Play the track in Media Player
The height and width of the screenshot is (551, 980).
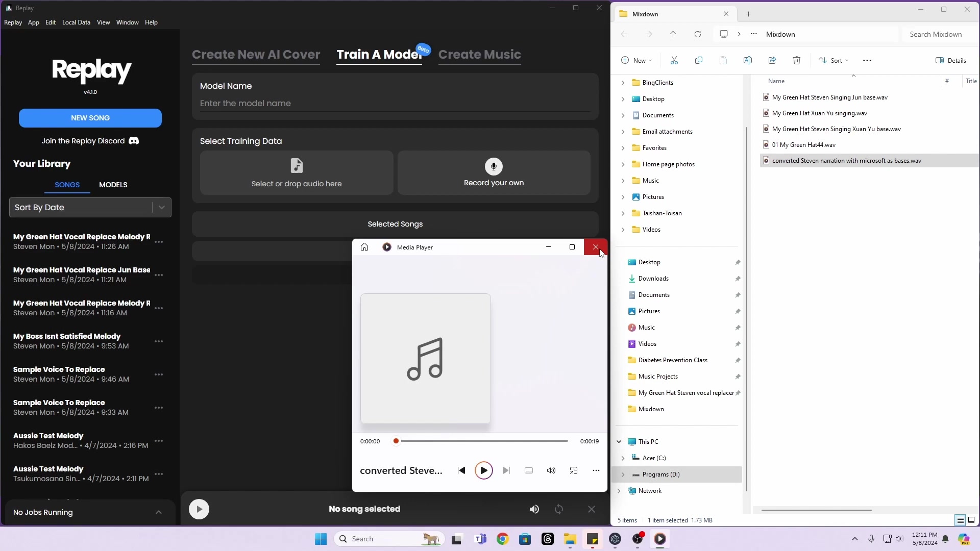click(x=484, y=470)
